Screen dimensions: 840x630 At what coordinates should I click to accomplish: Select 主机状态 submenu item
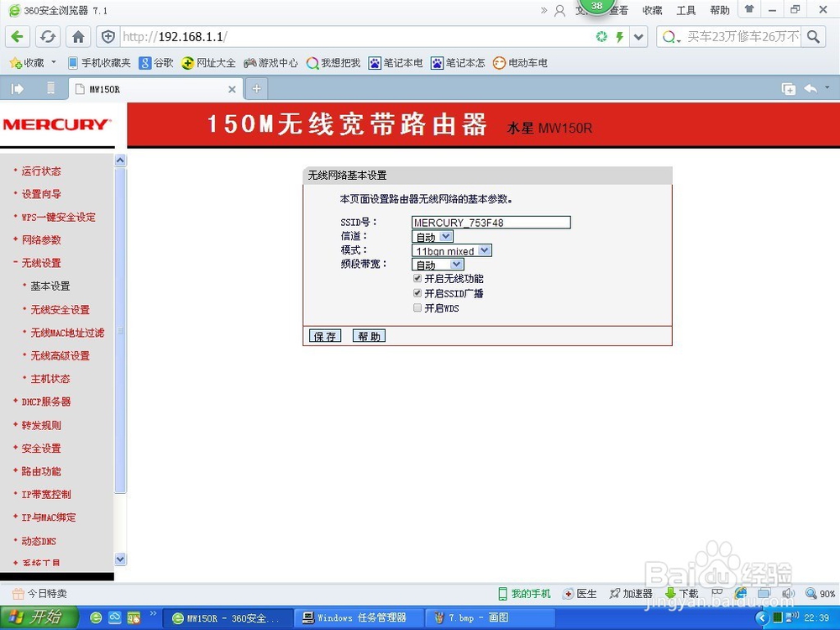(50, 379)
